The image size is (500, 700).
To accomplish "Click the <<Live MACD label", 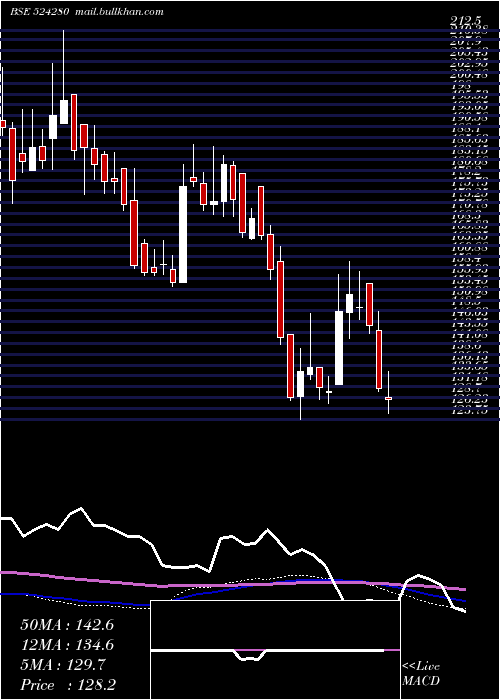I will (x=421, y=674).
